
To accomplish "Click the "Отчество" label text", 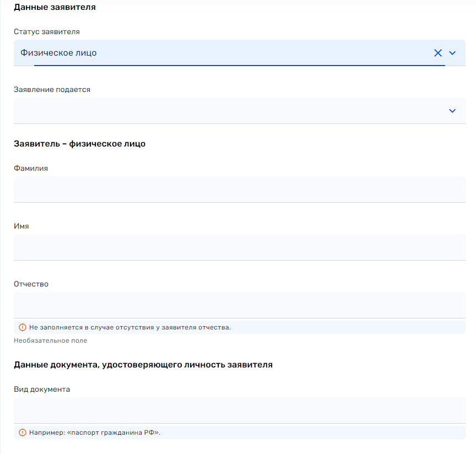I will point(31,284).
